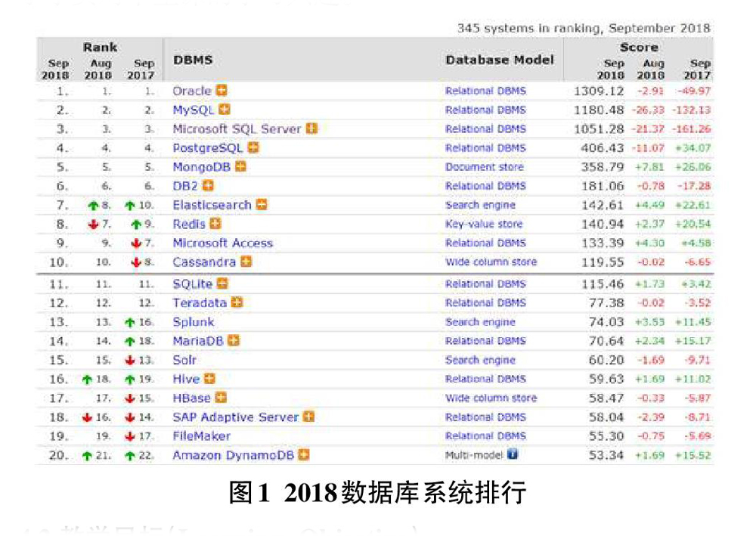Open the orange plus icon next to HBase

(221, 398)
